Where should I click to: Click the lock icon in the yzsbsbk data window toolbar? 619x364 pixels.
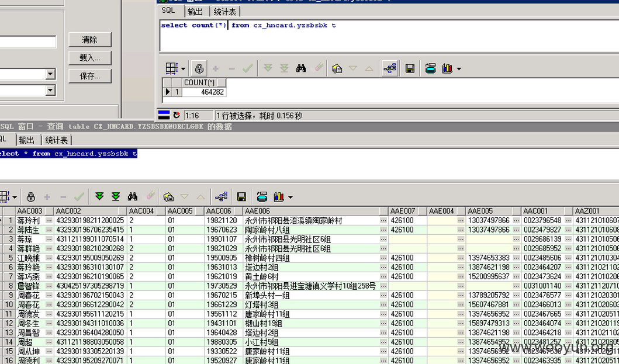[31, 197]
